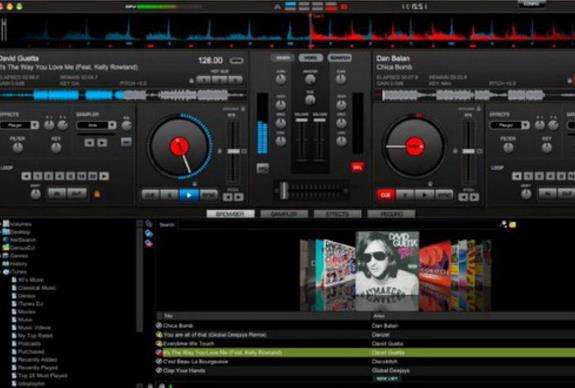Switch to the Effects tab
This screenshot has width=575, height=388.
[337, 214]
